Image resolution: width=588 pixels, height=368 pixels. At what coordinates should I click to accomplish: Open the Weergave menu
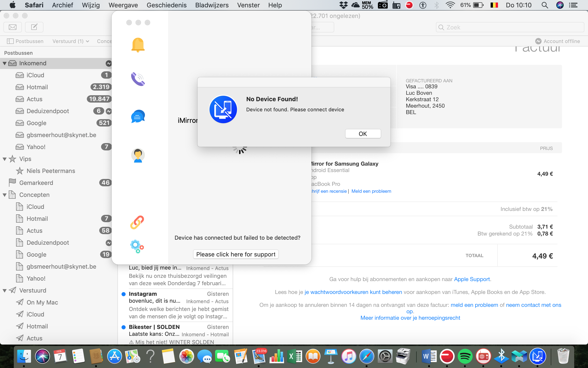(x=123, y=5)
